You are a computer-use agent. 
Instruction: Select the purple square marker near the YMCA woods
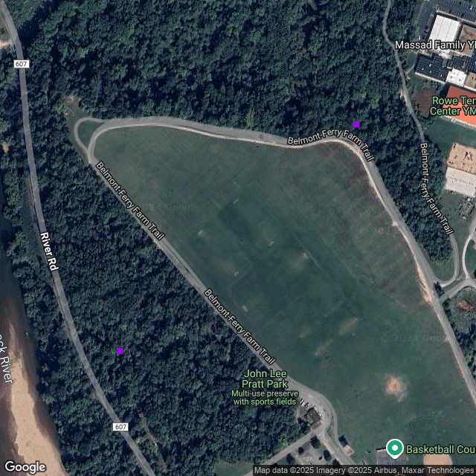pyautogui.click(x=356, y=124)
